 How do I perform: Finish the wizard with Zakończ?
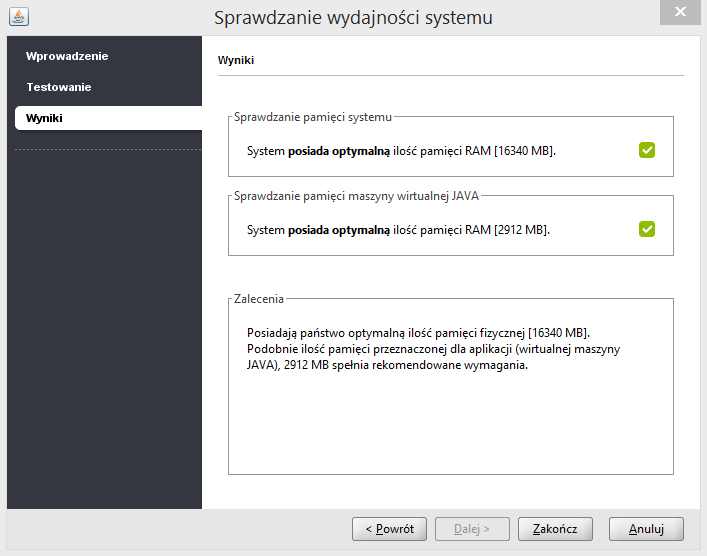tap(555, 529)
